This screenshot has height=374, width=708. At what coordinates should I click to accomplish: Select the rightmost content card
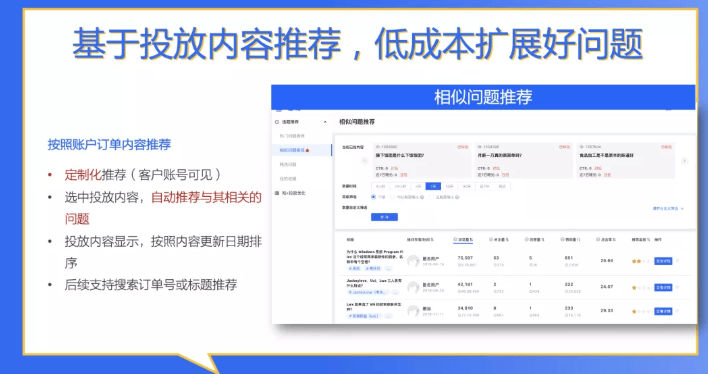click(x=626, y=160)
